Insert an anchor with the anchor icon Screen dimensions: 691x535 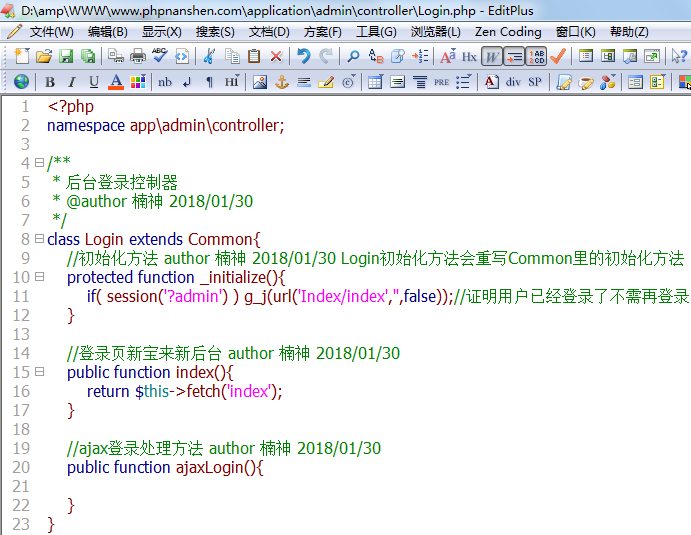[282, 82]
